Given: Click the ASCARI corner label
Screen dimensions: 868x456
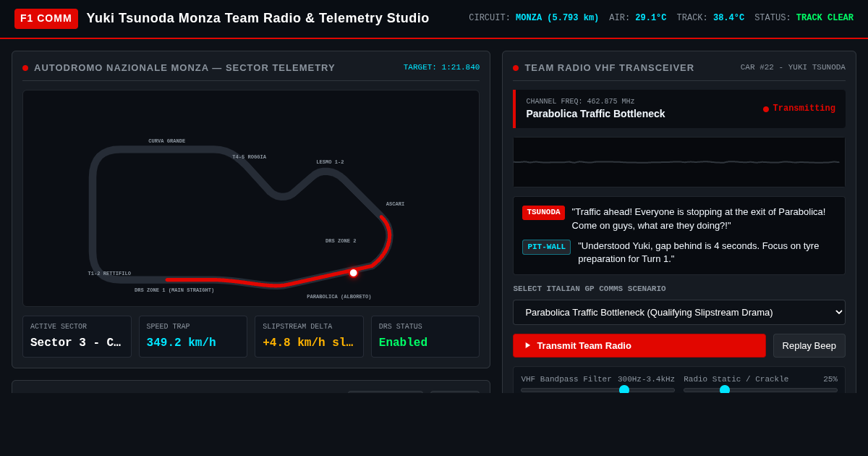Looking at the screenshot, I should pos(395,204).
